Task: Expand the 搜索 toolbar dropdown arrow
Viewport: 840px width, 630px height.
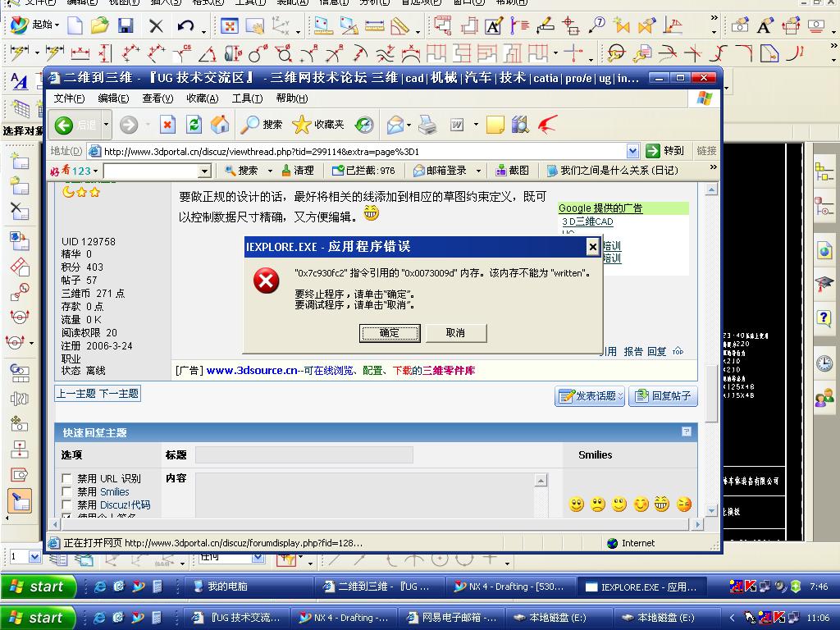Action: [x=269, y=171]
